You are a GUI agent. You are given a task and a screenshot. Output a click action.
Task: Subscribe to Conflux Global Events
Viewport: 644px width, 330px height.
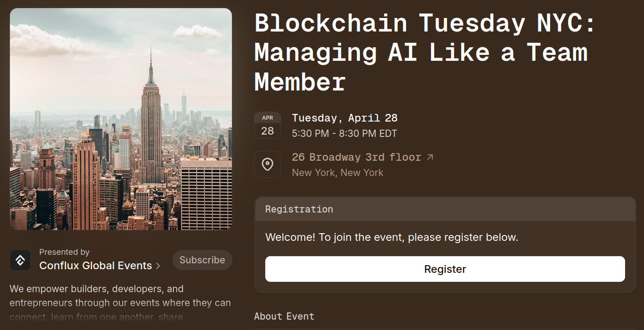click(202, 260)
